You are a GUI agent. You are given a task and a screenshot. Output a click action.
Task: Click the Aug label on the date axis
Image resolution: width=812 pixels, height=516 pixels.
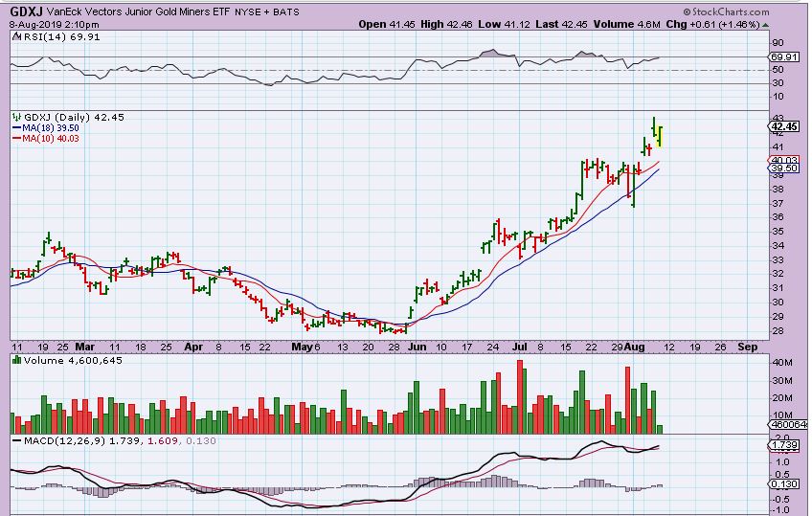coord(634,347)
